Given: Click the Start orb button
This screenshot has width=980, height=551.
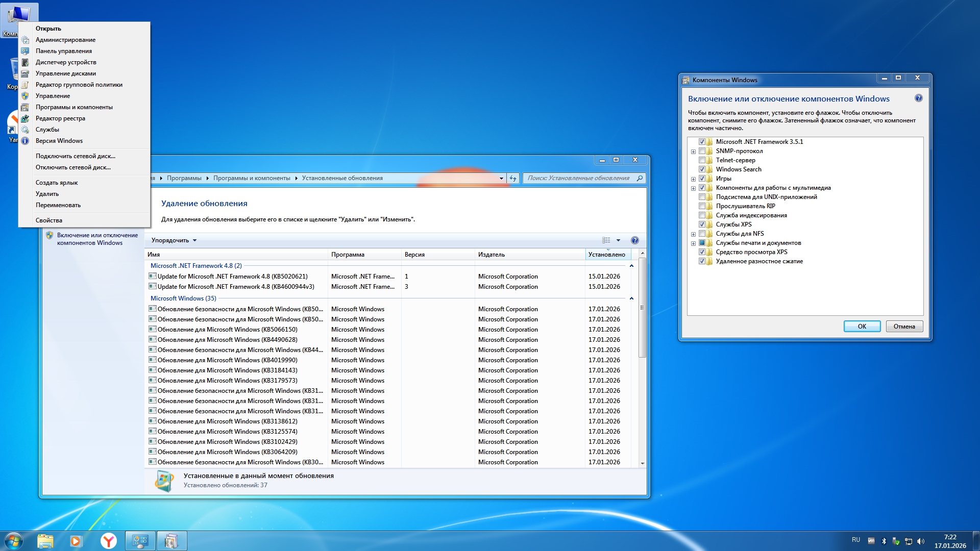Looking at the screenshot, I should coord(14,541).
